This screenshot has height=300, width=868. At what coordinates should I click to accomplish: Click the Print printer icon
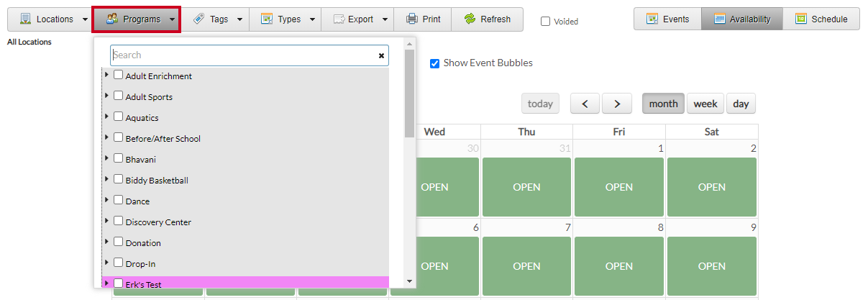coord(411,19)
